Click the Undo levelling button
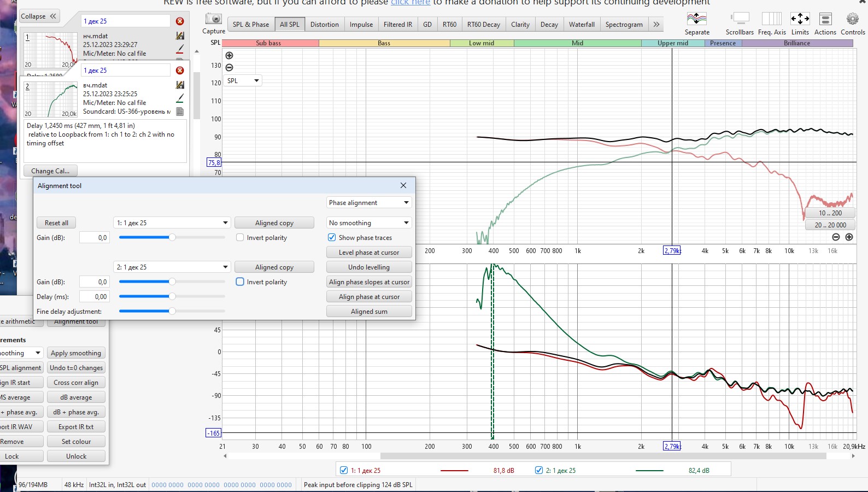The height and width of the screenshot is (492, 868). pos(369,267)
